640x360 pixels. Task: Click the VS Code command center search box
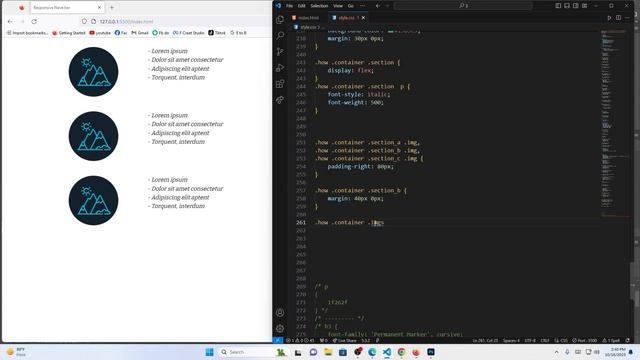pos(463,6)
